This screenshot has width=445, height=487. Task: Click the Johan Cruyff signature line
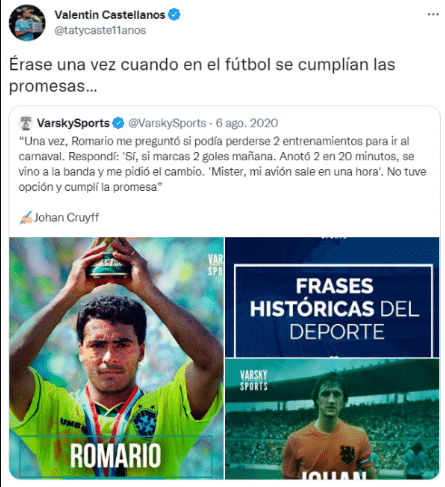point(59,218)
